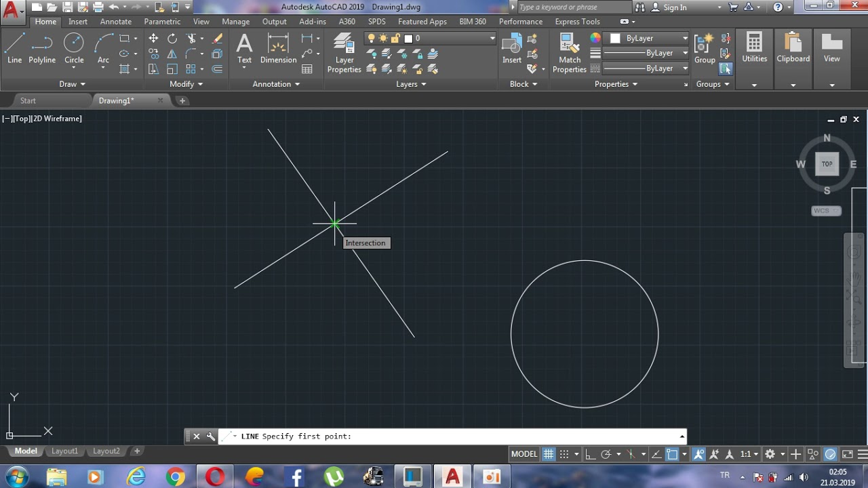Expand the Modify panel
The width and height of the screenshot is (868, 488).
(186, 84)
